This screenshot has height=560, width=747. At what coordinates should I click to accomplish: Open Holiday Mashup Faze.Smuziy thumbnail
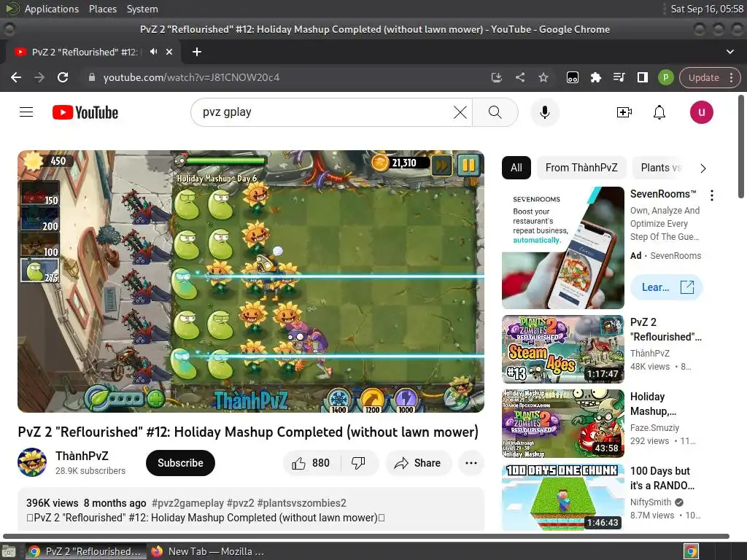(563, 424)
